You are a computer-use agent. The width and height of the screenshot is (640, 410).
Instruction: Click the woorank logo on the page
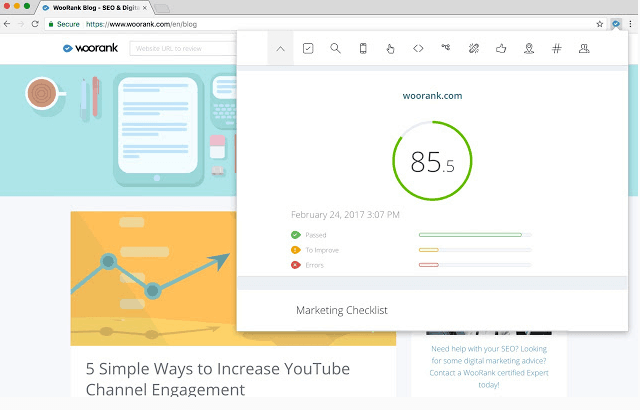(90, 48)
